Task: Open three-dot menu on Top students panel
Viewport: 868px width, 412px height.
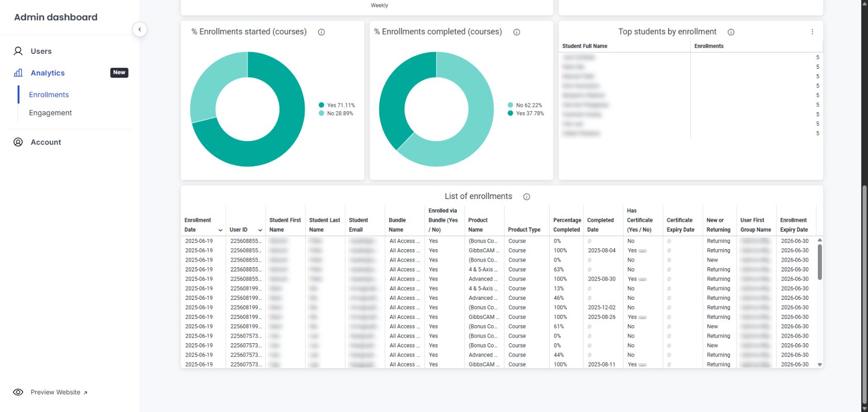Action: (812, 32)
